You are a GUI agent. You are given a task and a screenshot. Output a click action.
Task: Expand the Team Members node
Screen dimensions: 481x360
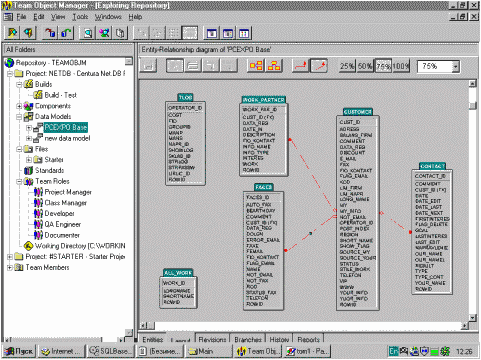click(10, 267)
